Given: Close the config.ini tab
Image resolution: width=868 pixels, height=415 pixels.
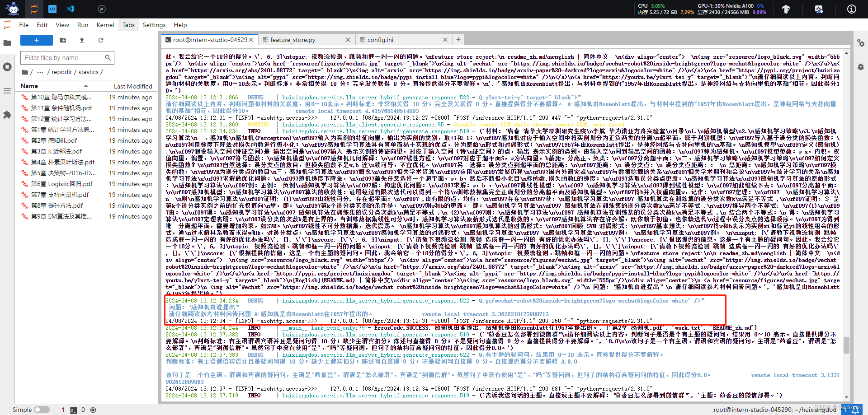Looking at the screenshot, I should tap(445, 40).
